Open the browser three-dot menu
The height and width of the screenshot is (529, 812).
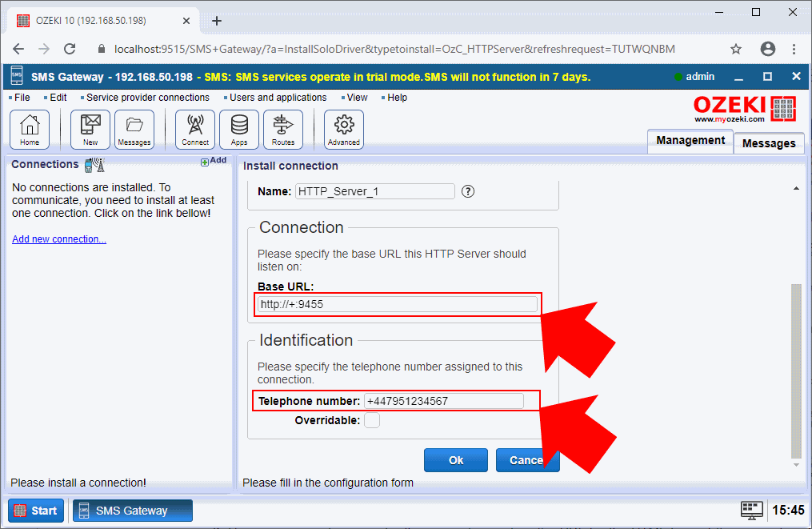(x=794, y=49)
